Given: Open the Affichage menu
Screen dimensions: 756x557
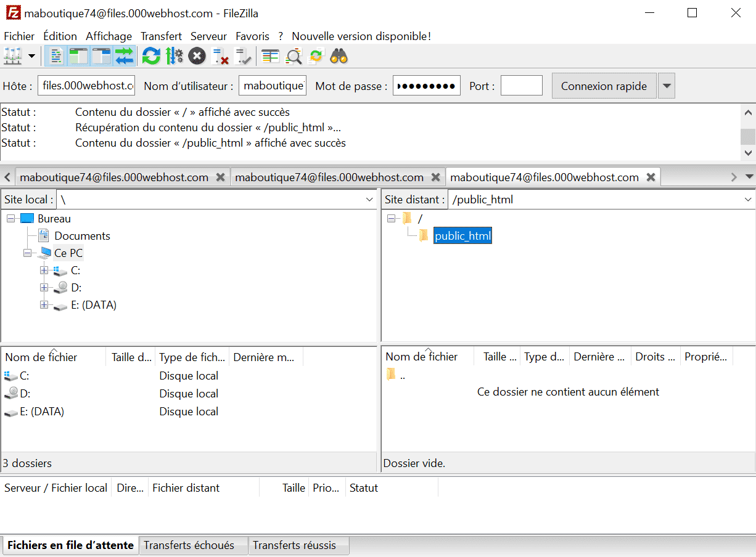Looking at the screenshot, I should click(x=109, y=36).
